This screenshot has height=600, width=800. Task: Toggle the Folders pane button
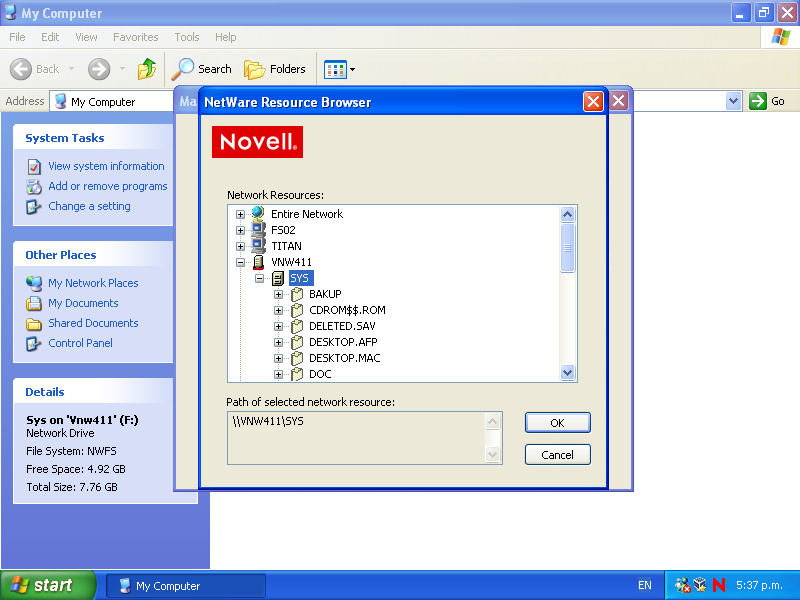[x=274, y=69]
